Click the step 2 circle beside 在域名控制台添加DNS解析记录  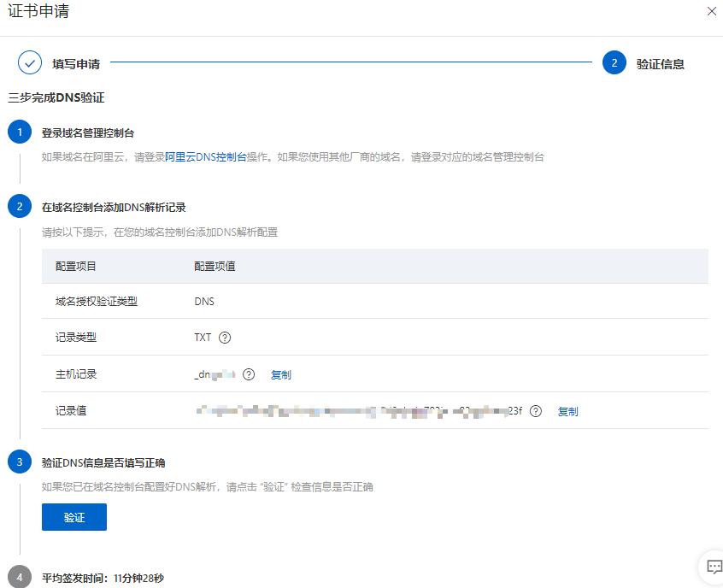click(x=19, y=206)
